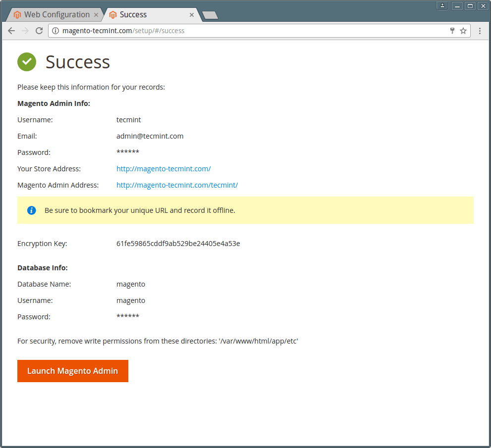Click the Magento favicon on the Success tab
Viewport: 491px width, 448px height.
pyautogui.click(x=113, y=15)
